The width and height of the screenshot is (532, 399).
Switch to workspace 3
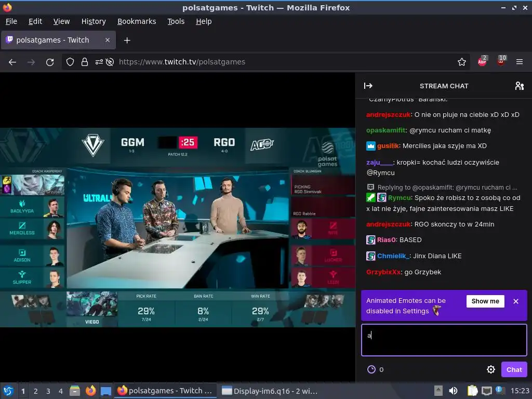(x=48, y=391)
